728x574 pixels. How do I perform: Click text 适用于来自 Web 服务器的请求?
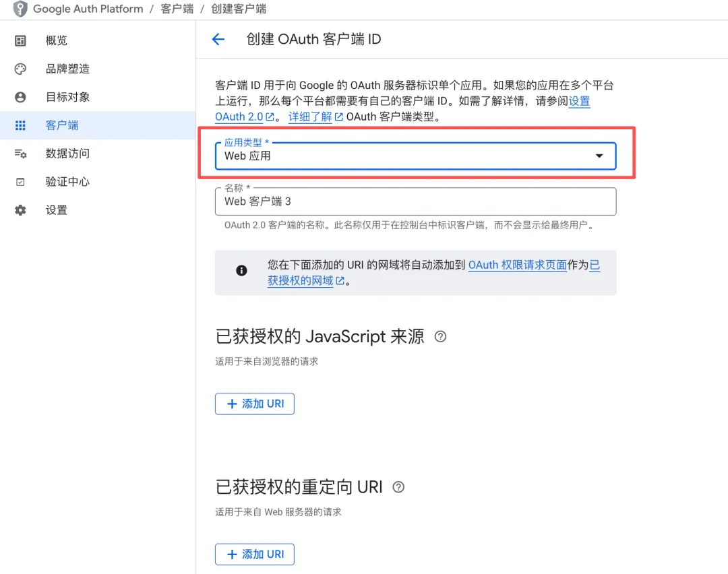point(278,512)
